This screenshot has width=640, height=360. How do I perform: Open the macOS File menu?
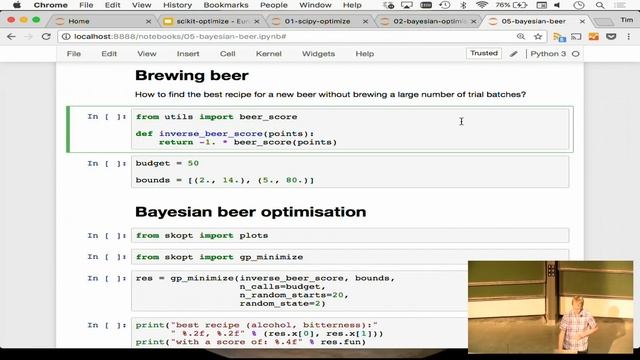[x=86, y=5]
